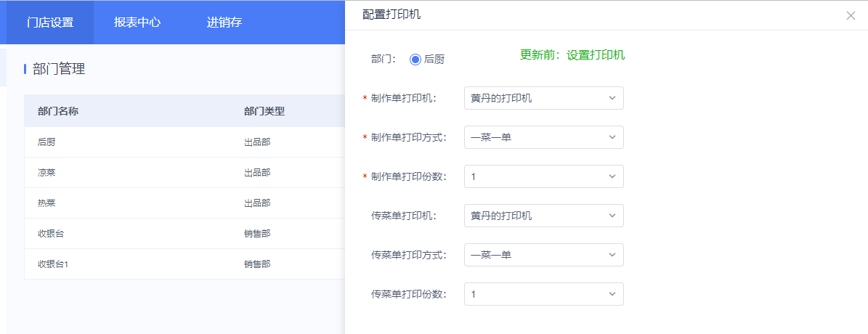
Task: Open the 制作单打印机 dropdown
Action: (x=543, y=98)
